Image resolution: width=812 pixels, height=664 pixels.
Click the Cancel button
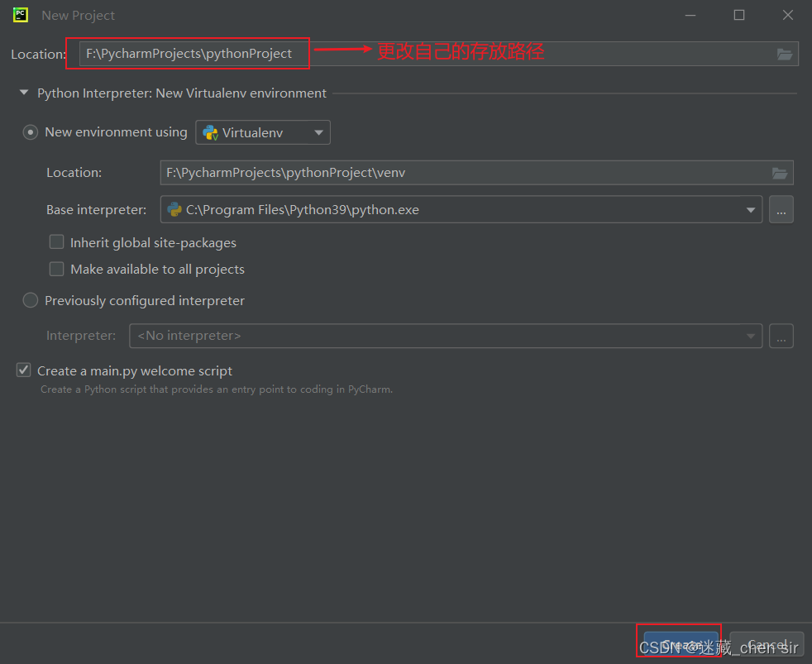pyautogui.click(x=767, y=645)
